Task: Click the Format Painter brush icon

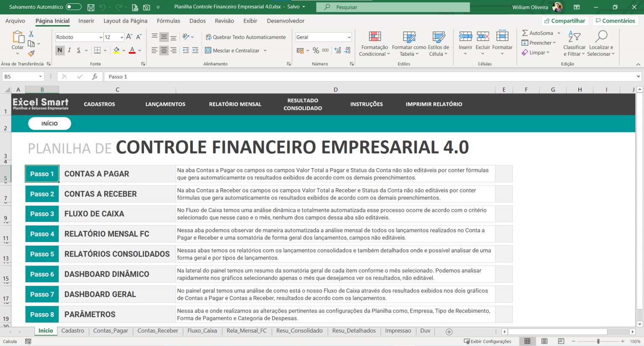Action: 31,53
